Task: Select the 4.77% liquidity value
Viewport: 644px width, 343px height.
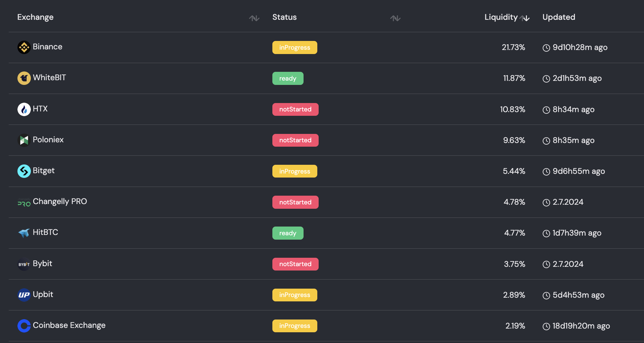Action: pos(515,233)
